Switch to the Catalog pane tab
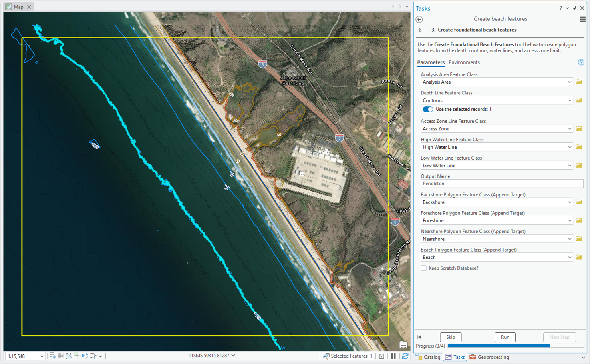590x364 pixels. click(x=428, y=357)
